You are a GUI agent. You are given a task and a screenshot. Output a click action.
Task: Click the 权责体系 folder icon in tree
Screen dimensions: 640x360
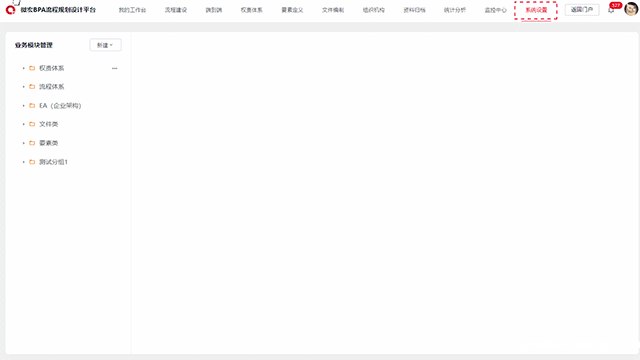click(32, 68)
